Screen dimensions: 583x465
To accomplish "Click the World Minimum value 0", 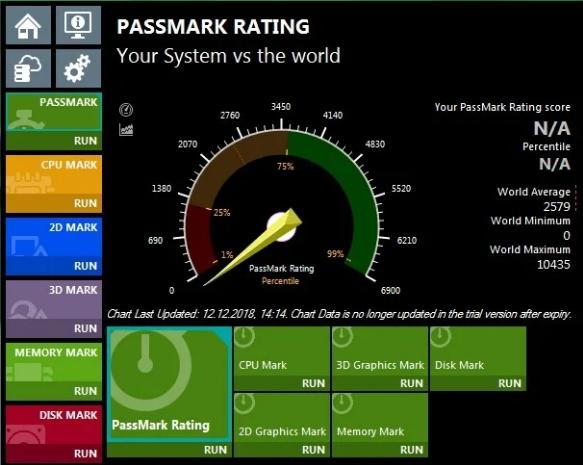I will pos(567,236).
